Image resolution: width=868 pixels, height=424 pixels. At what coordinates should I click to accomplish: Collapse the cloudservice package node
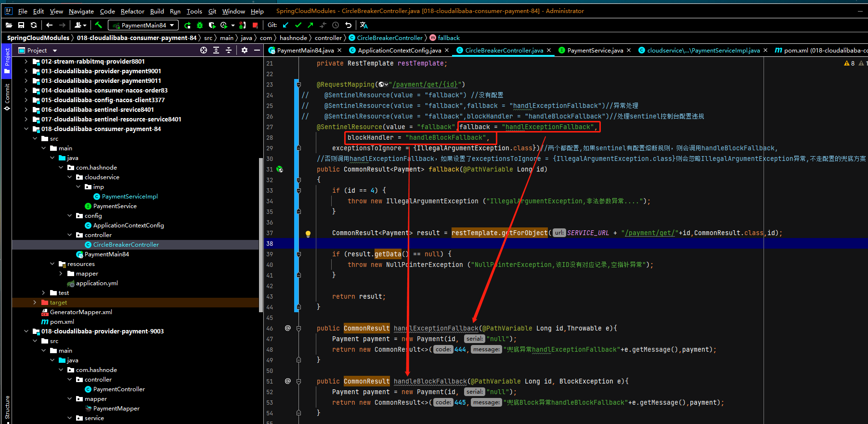[69, 177]
